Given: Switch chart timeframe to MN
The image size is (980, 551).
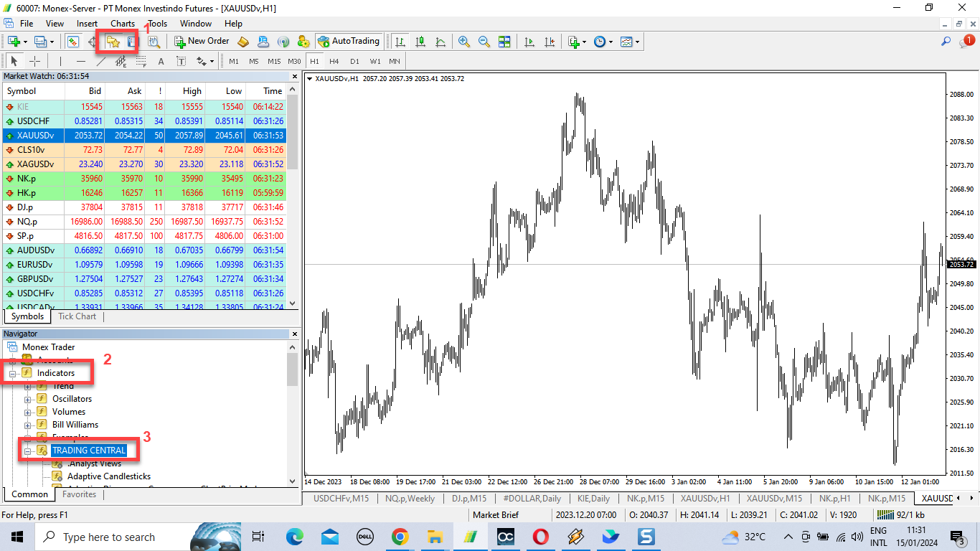Looking at the screenshot, I should 395,62.
